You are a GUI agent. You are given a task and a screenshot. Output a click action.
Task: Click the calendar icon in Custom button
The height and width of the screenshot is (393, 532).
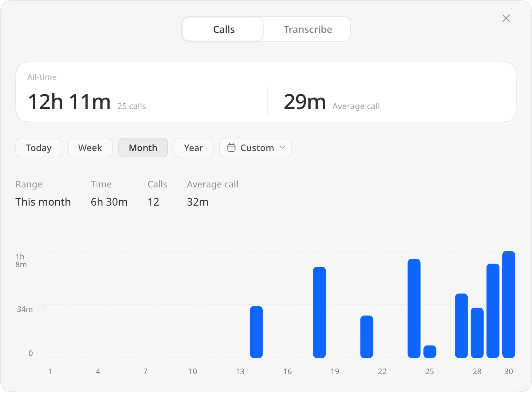231,148
